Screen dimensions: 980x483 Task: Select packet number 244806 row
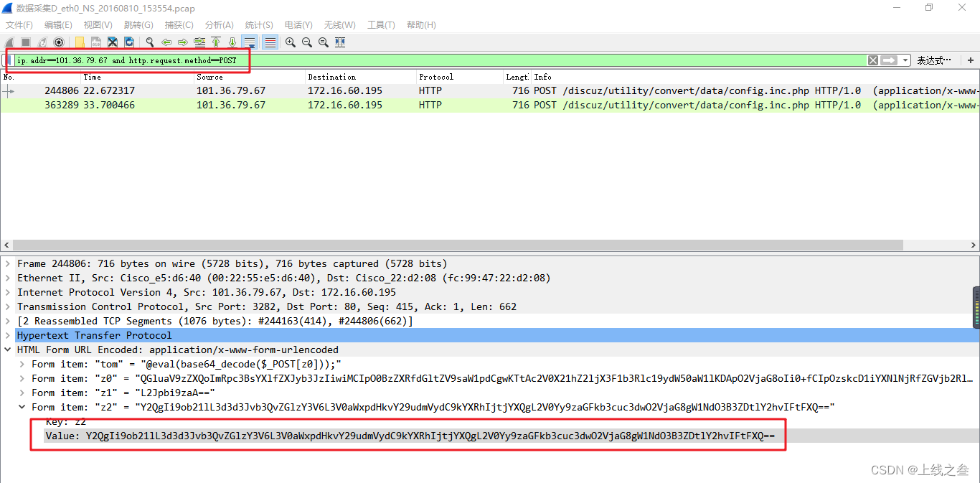point(490,91)
